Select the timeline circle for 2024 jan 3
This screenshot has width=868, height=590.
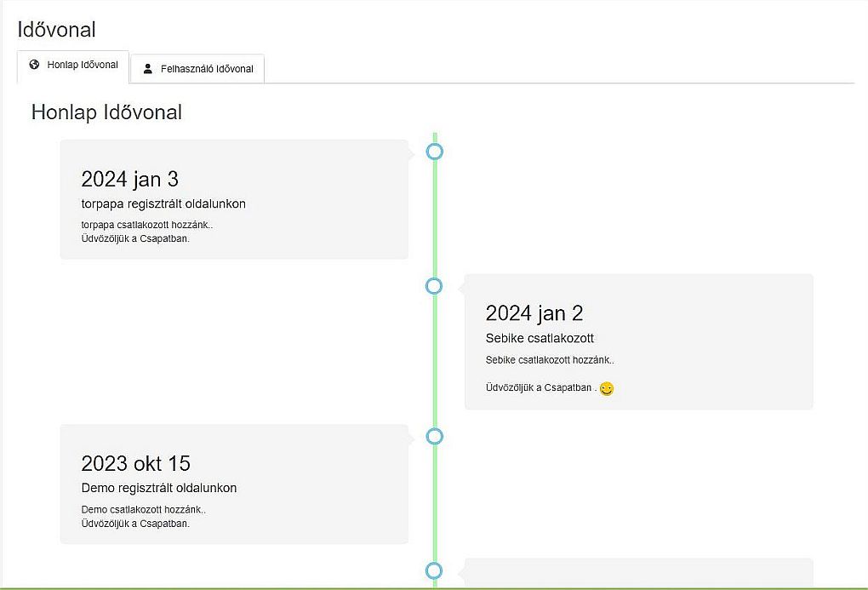click(x=435, y=152)
